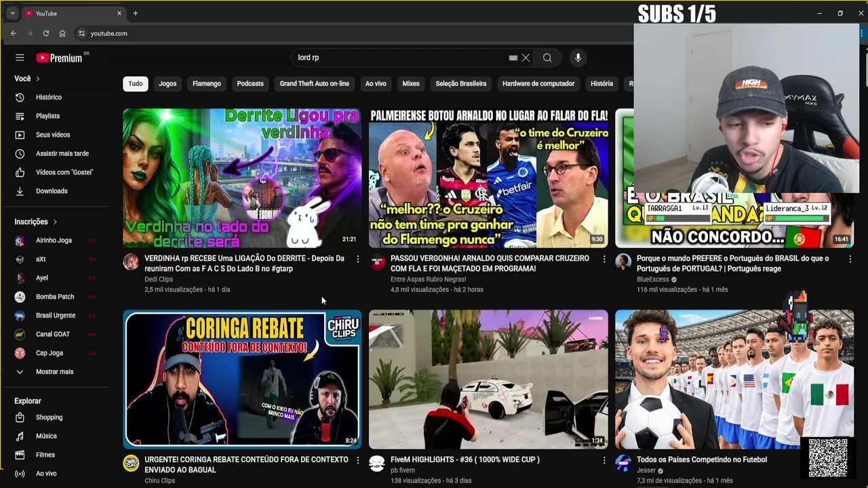Open the Bomba Patch subscription
The height and width of the screenshot is (488, 868).
(x=56, y=297)
